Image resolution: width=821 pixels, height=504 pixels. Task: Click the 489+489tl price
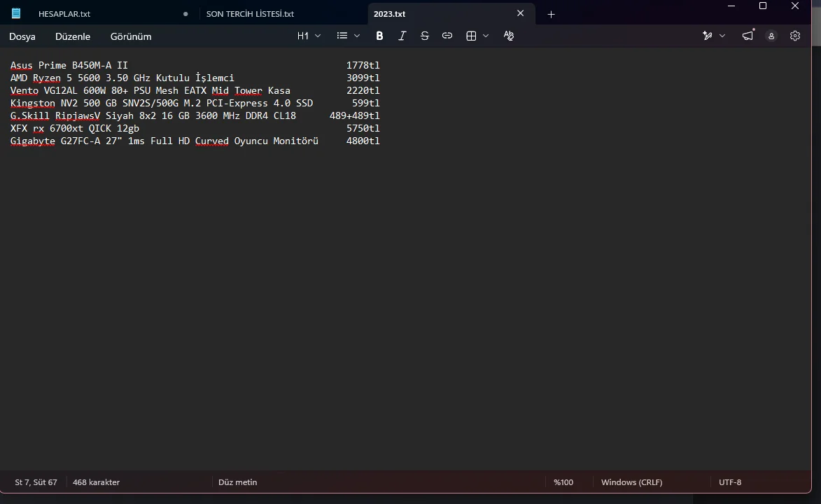[354, 115]
